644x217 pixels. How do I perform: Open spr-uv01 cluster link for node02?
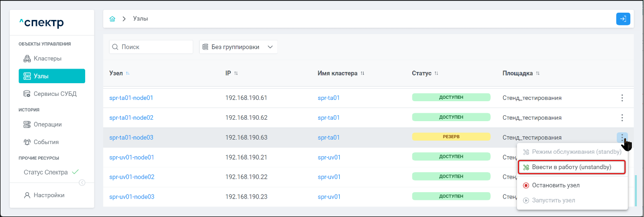tap(329, 177)
